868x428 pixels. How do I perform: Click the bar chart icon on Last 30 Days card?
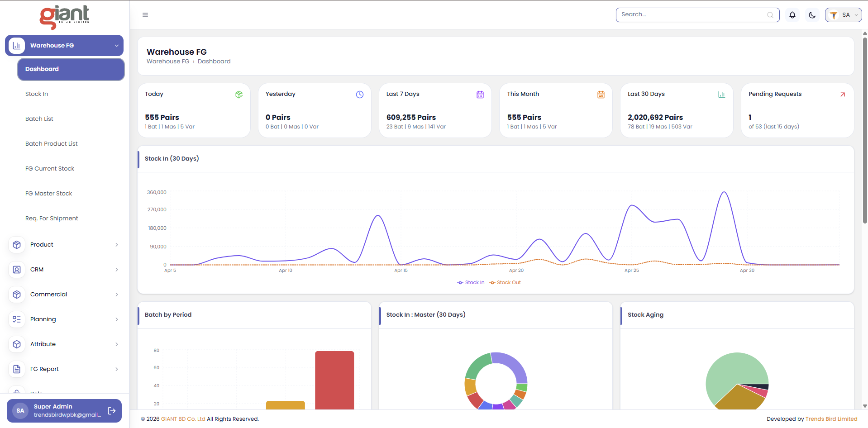[x=721, y=95]
